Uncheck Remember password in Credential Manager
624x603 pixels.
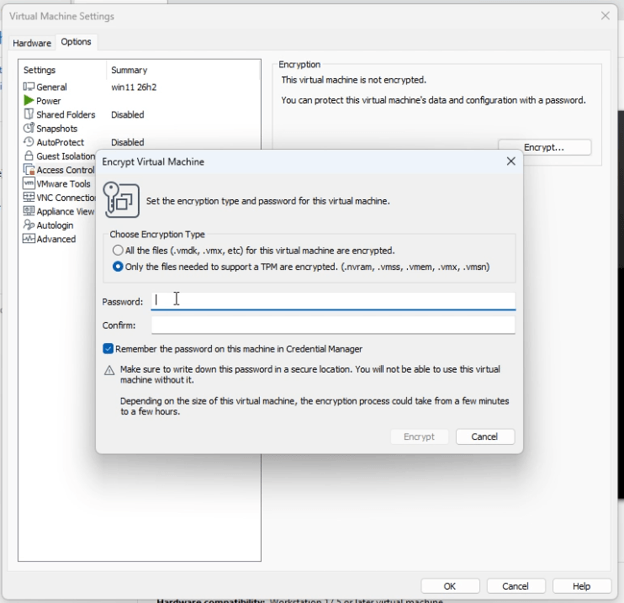tap(108, 349)
